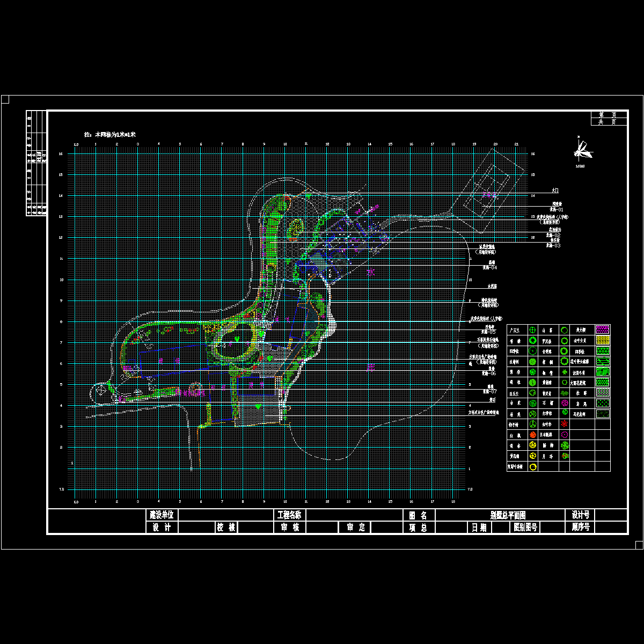Select the red star-shaped plant legend symbol
This screenshot has width=644, height=644.
pos(565,425)
